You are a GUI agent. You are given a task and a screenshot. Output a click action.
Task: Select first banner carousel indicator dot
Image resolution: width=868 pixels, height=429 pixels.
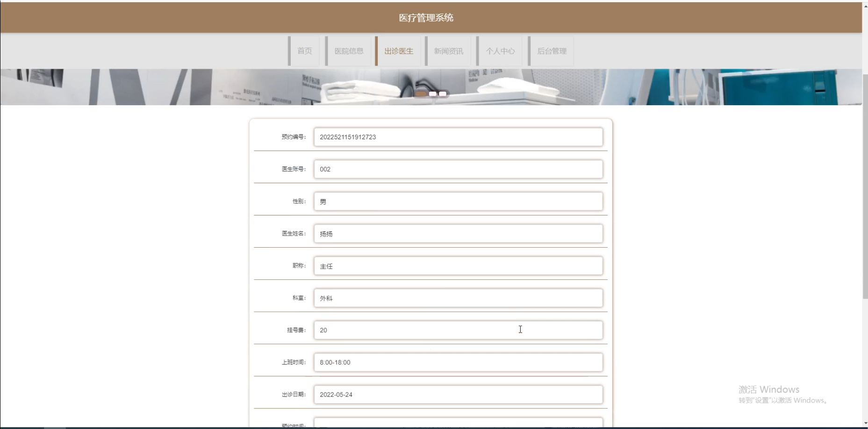(421, 94)
